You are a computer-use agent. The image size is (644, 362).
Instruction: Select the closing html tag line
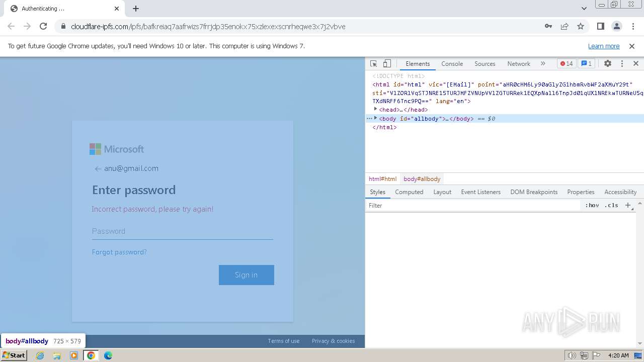384,127
